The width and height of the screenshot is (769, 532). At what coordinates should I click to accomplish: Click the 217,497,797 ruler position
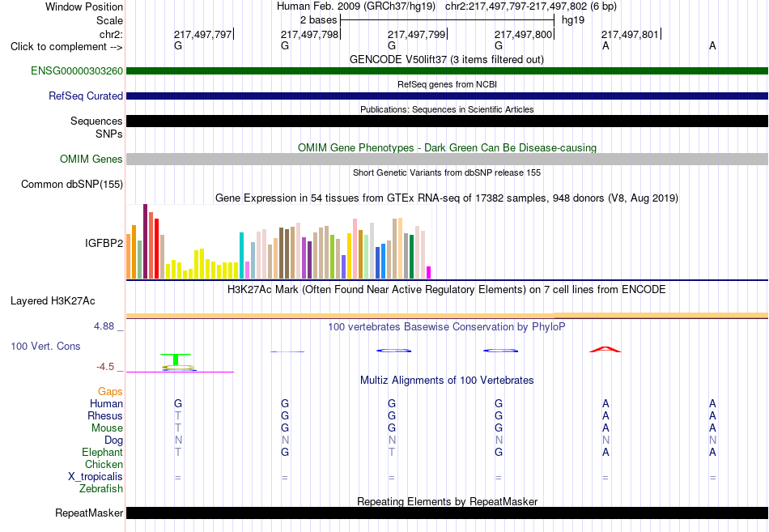202,34
